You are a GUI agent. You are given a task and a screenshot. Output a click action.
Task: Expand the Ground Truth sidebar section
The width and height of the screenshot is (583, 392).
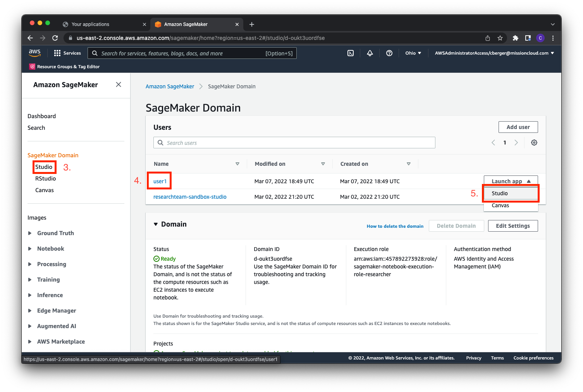tap(30, 233)
